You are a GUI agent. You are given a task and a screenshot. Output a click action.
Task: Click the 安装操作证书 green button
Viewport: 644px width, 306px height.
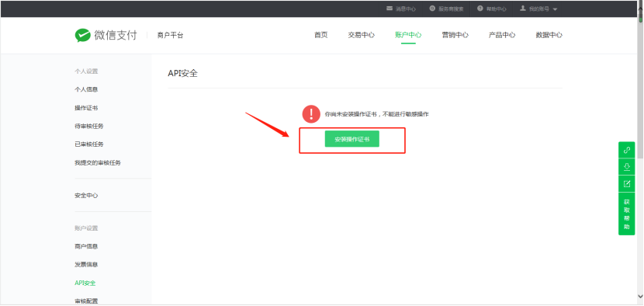pos(352,139)
